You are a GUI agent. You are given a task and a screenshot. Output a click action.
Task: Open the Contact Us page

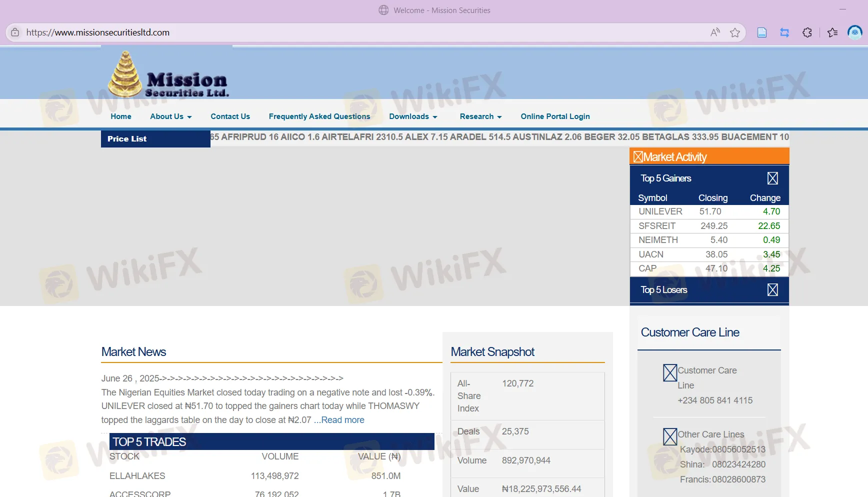tap(230, 116)
